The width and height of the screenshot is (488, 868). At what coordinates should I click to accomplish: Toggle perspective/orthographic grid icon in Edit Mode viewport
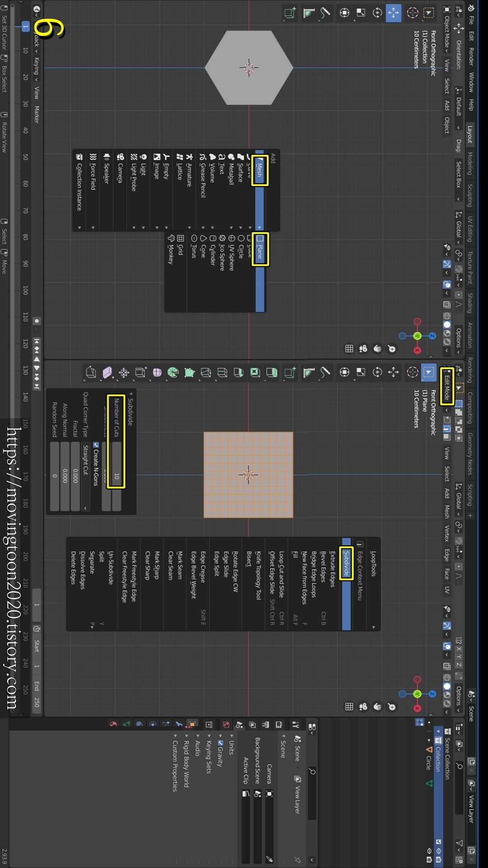coord(349,707)
